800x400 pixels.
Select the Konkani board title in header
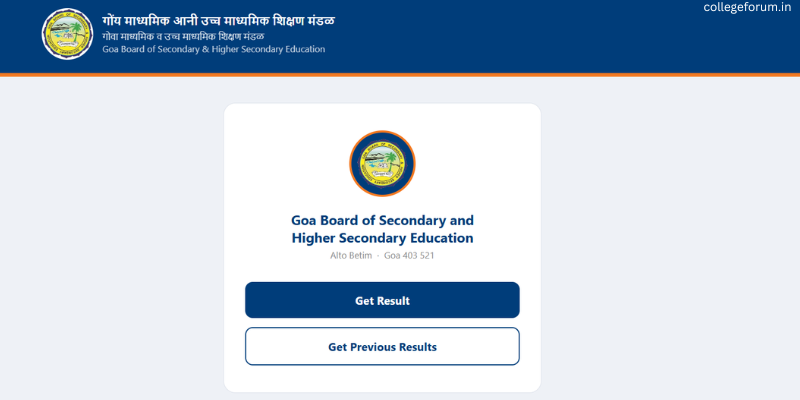pyautogui.click(x=218, y=19)
